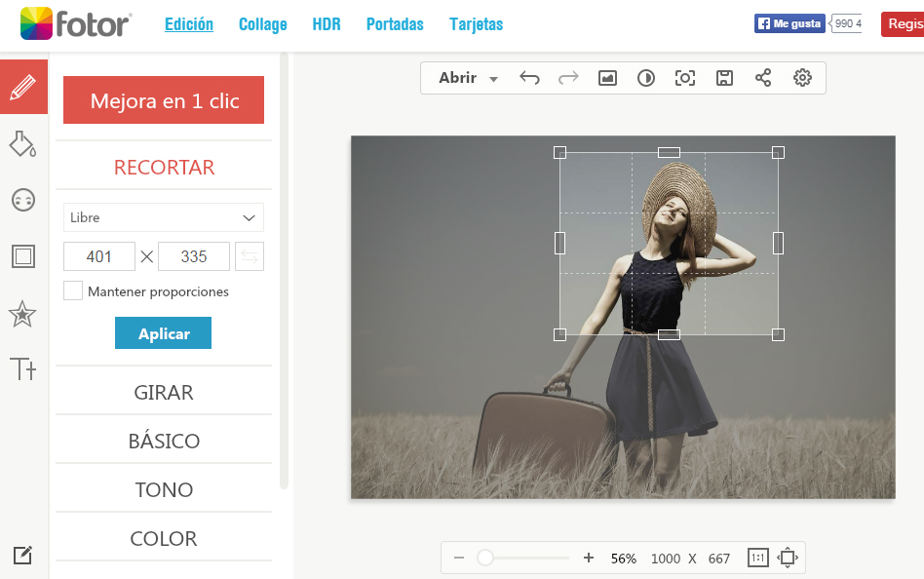Expand the GIRAR section
Screen dimensions: 924x579
click(164, 392)
